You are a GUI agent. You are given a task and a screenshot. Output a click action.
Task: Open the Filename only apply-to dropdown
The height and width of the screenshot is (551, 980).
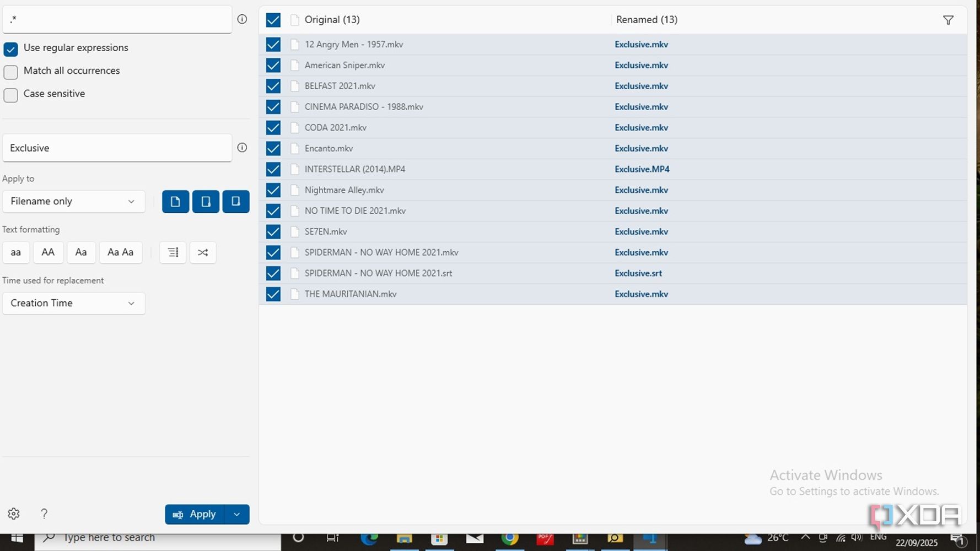pyautogui.click(x=74, y=202)
